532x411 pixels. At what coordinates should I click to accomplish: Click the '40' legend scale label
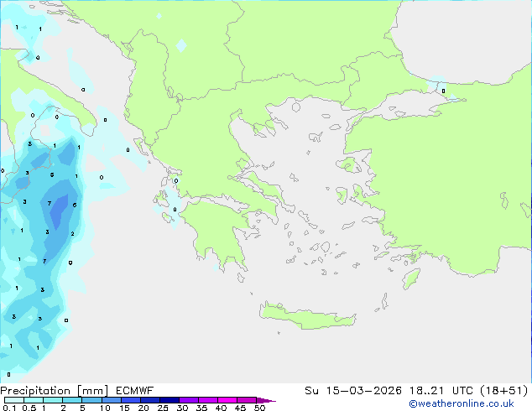coord(221,408)
